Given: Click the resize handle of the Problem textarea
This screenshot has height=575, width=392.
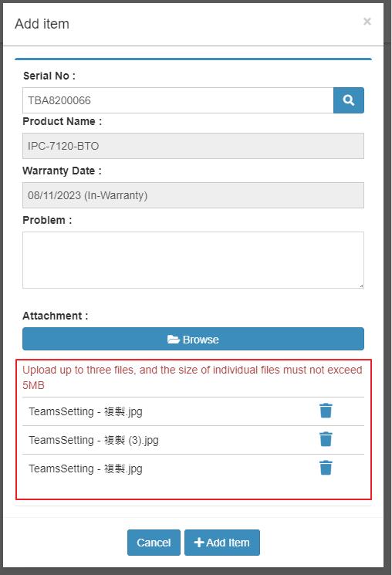Looking at the screenshot, I should (361, 286).
